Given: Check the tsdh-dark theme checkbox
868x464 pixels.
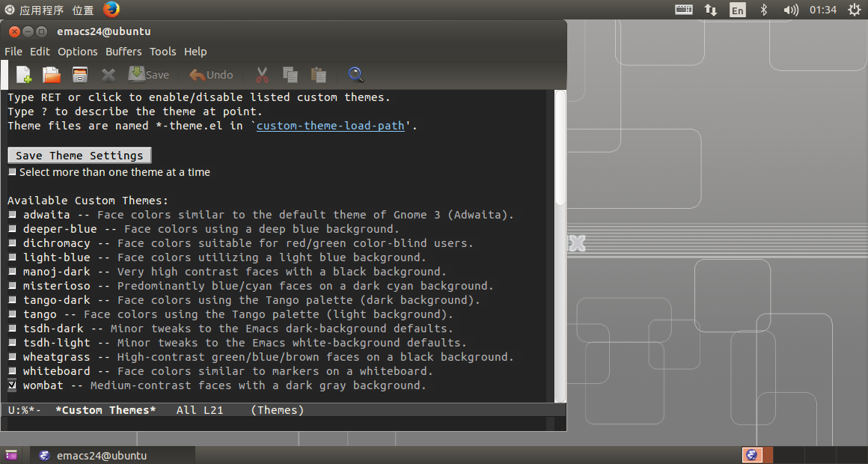Looking at the screenshot, I should (x=12, y=329).
